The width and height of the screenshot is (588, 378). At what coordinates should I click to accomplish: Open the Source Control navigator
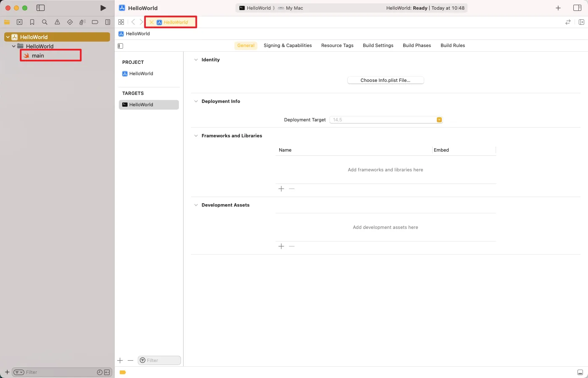[x=19, y=22]
